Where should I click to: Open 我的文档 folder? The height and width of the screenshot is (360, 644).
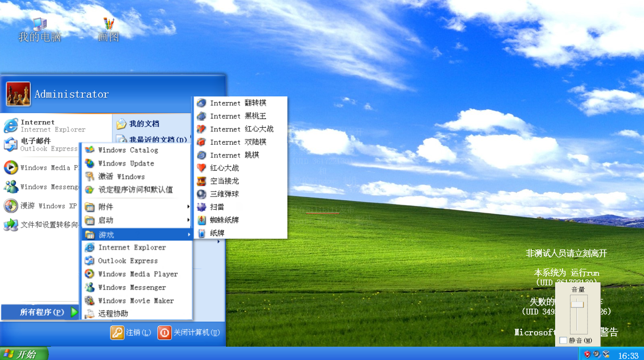coord(138,124)
